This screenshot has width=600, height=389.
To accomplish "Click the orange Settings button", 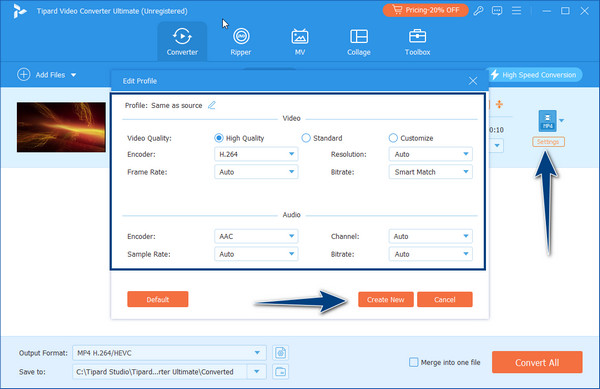I will click(548, 142).
